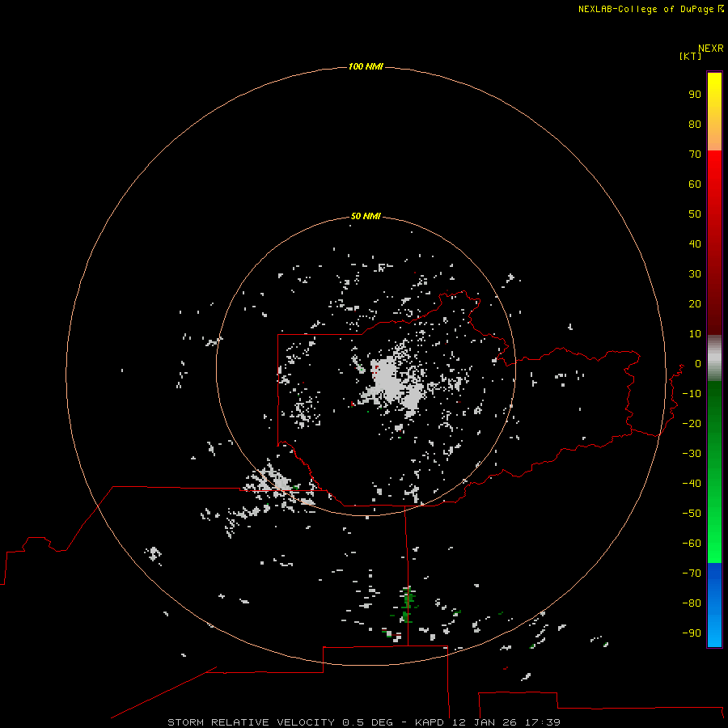Click the 50 NMI range ring label
This screenshot has width=728, height=728.
click(366, 216)
